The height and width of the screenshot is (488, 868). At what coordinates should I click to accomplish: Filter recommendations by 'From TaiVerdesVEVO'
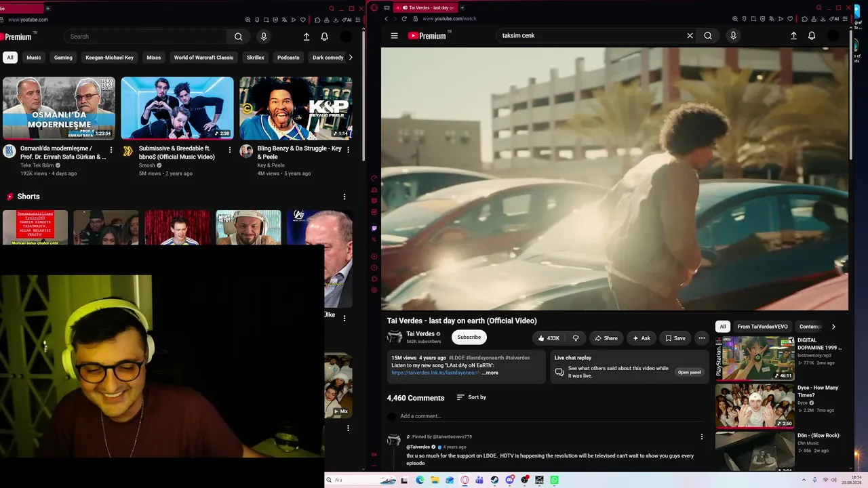point(763,327)
